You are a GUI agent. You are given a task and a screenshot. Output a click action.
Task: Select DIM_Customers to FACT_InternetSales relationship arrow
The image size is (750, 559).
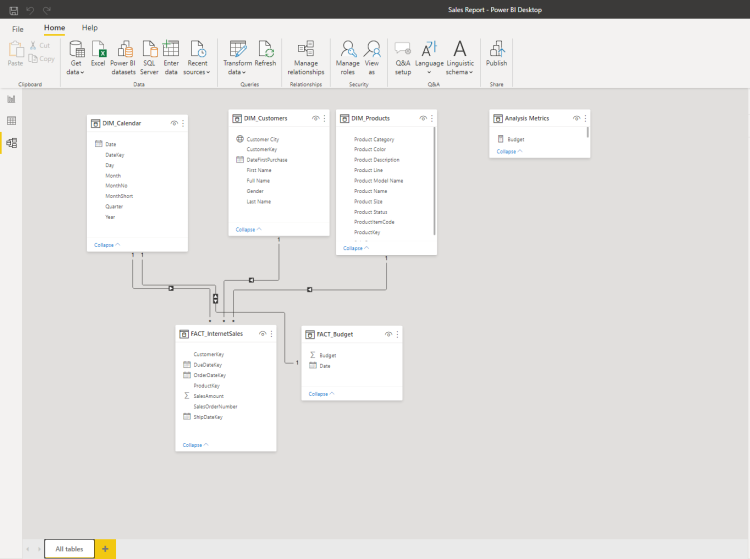point(251,280)
